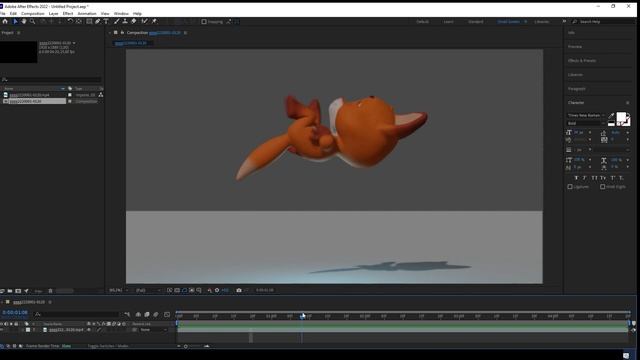The height and width of the screenshot is (360, 640).
Task: Enable frame blending icon in timeline
Action: click(x=147, y=314)
